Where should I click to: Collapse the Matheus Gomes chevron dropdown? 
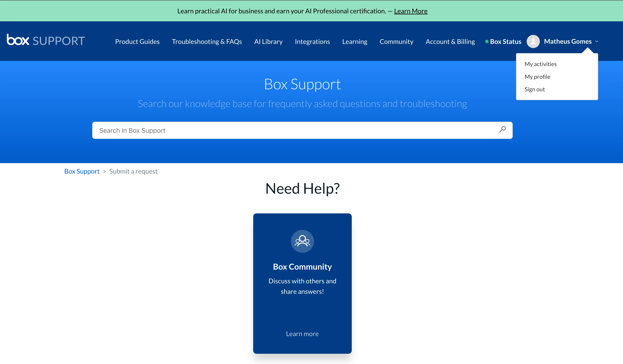[597, 41]
